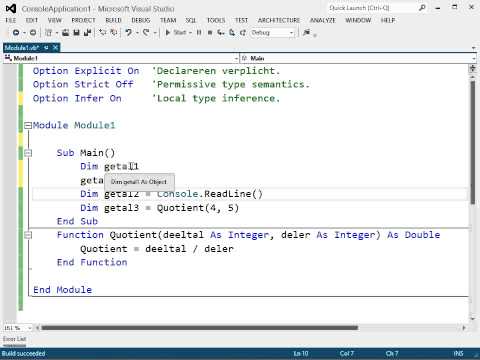Open the Start button dropdown arrow
The image size is (480, 360).
click(190, 33)
